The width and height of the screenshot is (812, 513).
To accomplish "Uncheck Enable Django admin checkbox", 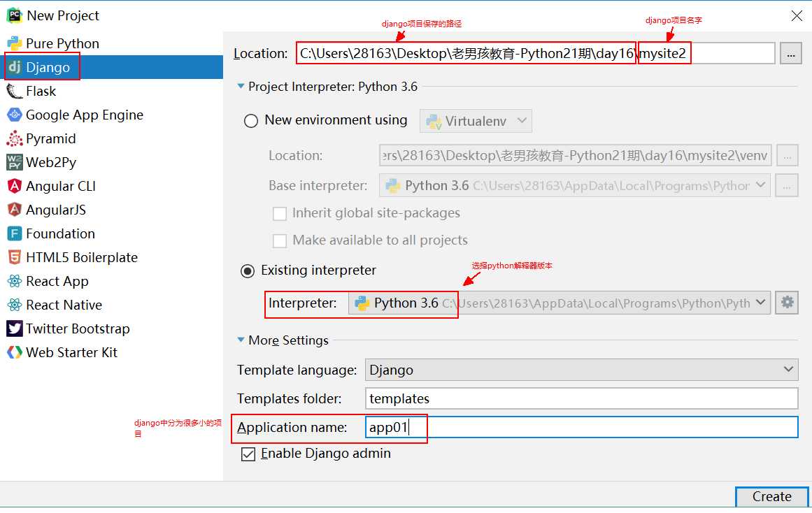I will click(248, 454).
